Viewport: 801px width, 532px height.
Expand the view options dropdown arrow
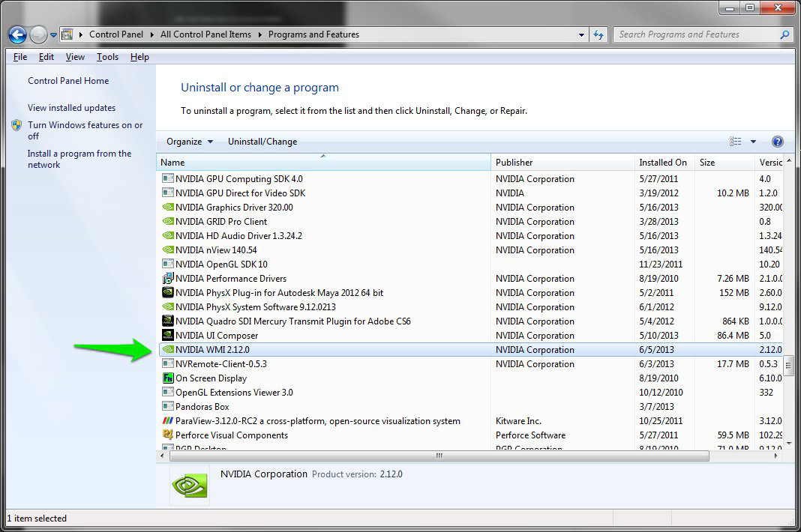(753, 142)
